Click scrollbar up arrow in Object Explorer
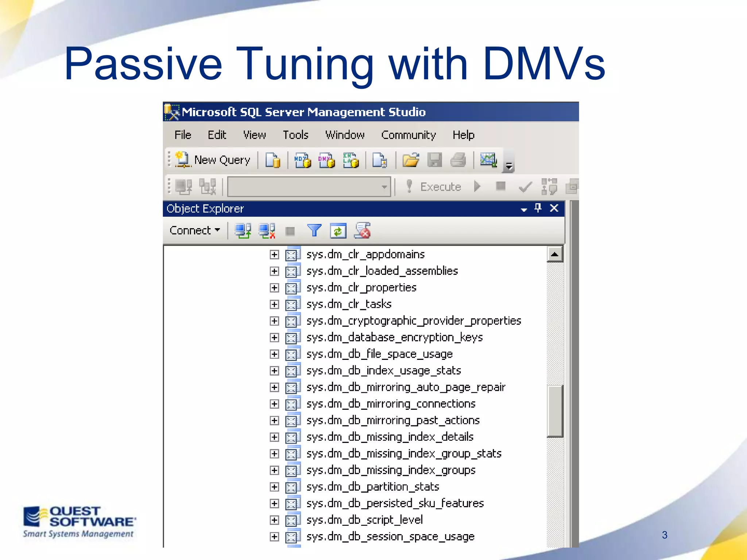The width and height of the screenshot is (747, 560). pos(554,254)
